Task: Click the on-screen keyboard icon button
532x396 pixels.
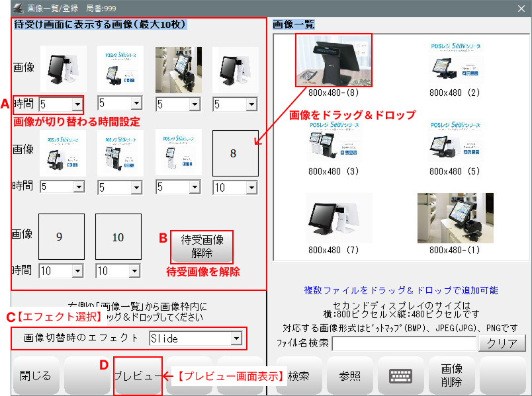Action: pos(400,376)
